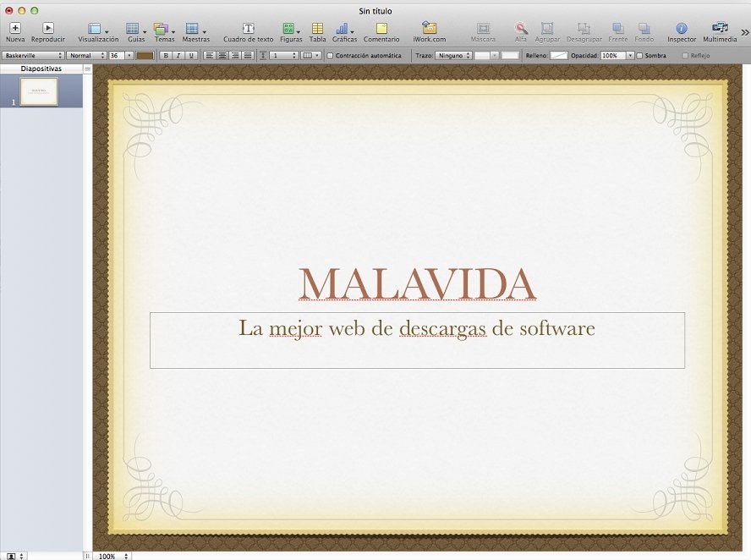This screenshot has width=751, height=560.
Task: Open the Guías guides menu
Action: (x=136, y=32)
